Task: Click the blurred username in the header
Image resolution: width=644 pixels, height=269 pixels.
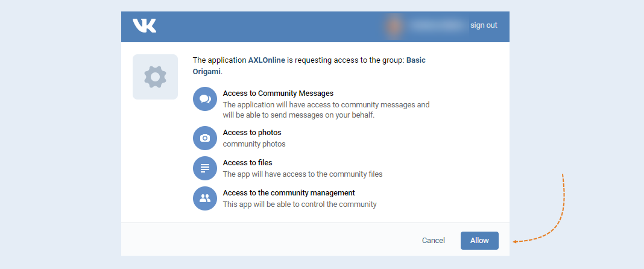Action: [x=437, y=25]
